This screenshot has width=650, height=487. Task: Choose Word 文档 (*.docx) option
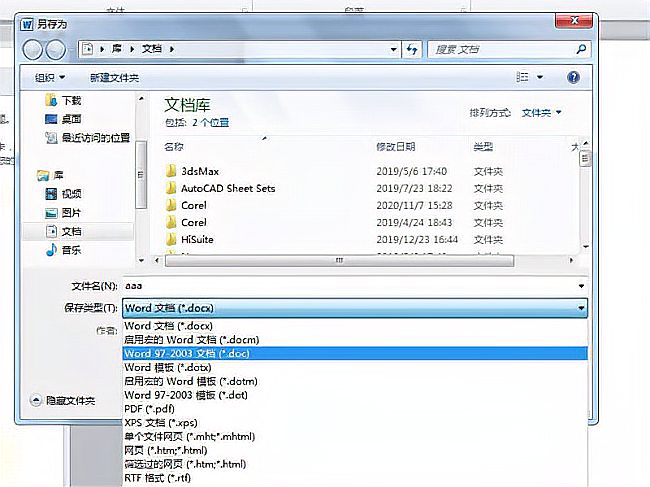click(x=355, y=326)
